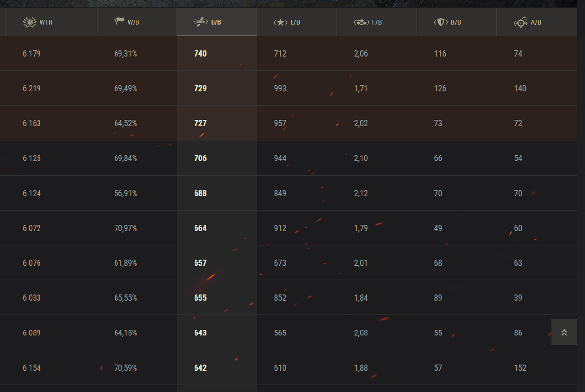Viewport: 585px width, 392px height.
Task: Click the 64,52% win rate cell
Action: click(x=126, y=123)
